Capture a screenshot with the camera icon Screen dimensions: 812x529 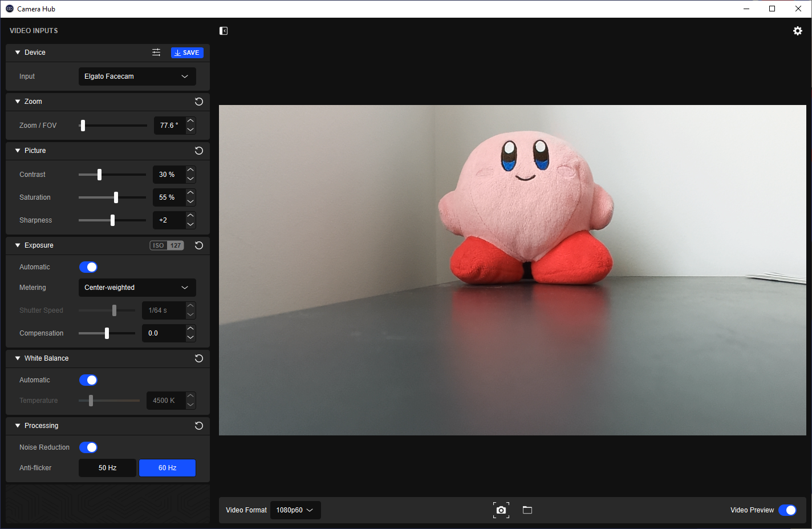(501, 510)
